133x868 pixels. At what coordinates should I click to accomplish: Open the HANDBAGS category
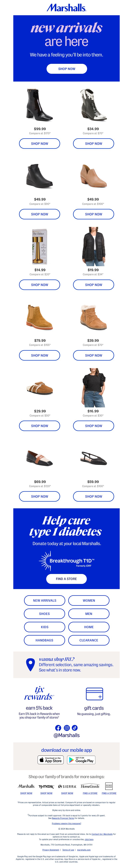[45, 640]
